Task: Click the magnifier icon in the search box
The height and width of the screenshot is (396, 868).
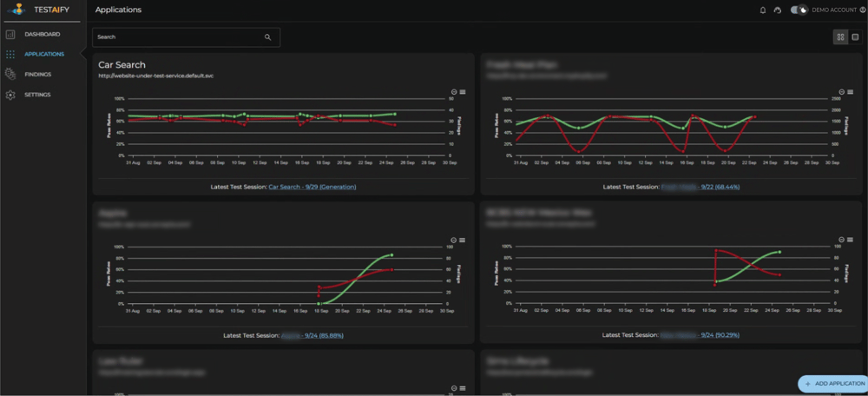Action: point(267,37)
